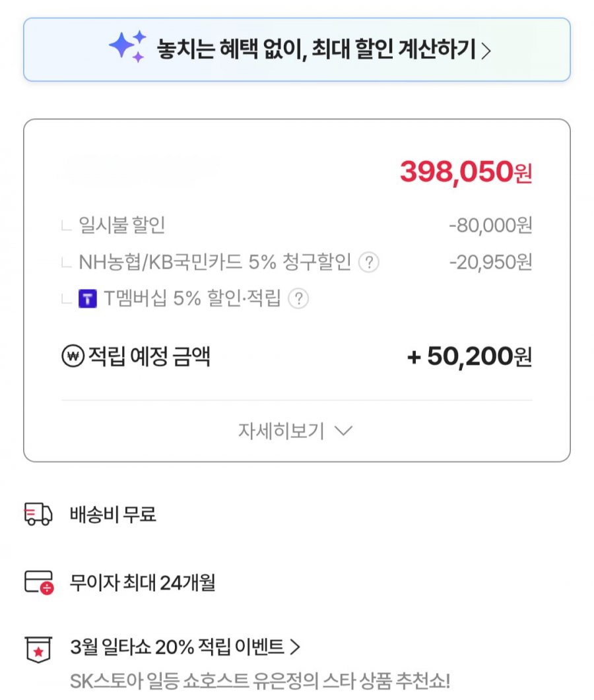Click NH농협/KB국민카드 5% 청구할인 text

tap(214, 263)
